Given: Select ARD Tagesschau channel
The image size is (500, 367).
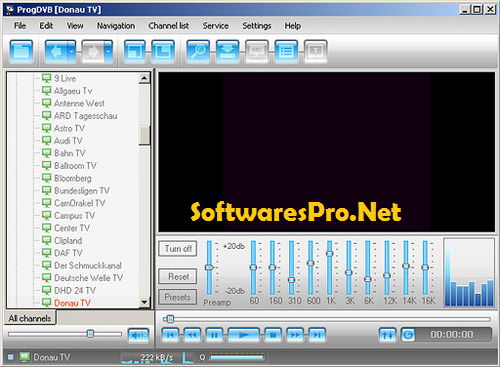Looking at the screenshot, I should [86, 116].
